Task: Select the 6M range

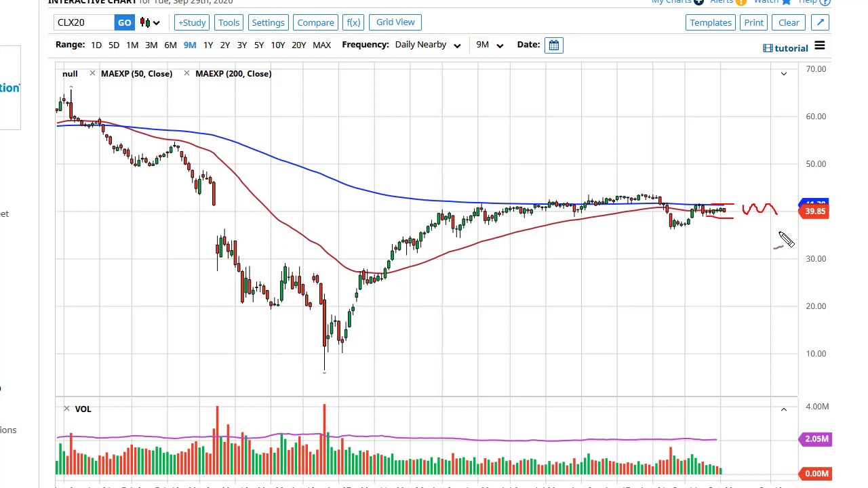Action: pos(170,45)
